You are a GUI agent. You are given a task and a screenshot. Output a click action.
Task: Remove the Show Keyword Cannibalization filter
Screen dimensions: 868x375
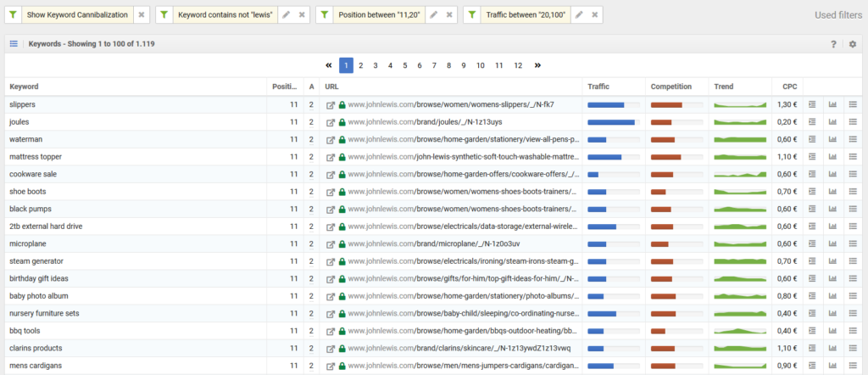142,15
